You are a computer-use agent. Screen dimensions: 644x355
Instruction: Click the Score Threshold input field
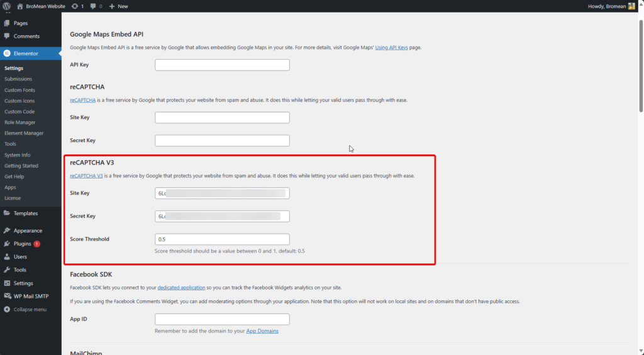(x=222, y=239)
